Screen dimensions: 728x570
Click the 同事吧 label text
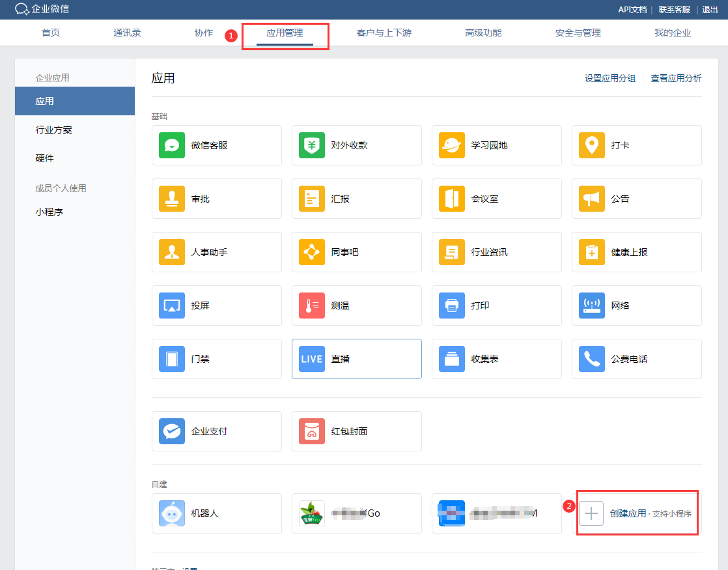coord(344,252)
